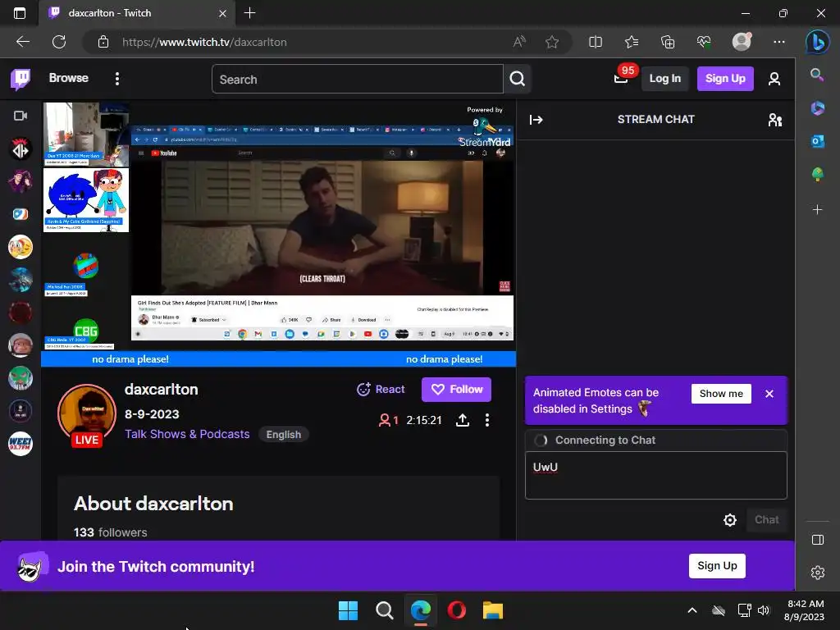The width and height of the screenshot is (840, 630).
Task: Click the magnifier search button
Action: tap(517, 80)
